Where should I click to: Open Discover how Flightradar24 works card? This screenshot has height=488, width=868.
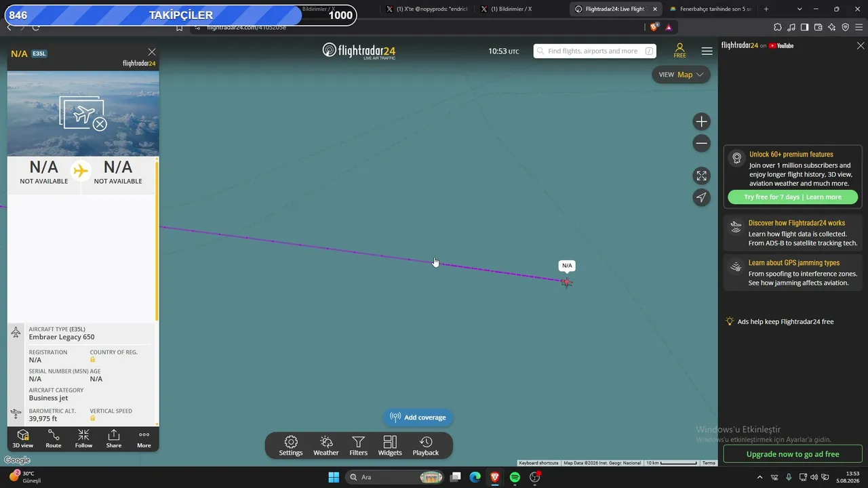click(793, 233)
